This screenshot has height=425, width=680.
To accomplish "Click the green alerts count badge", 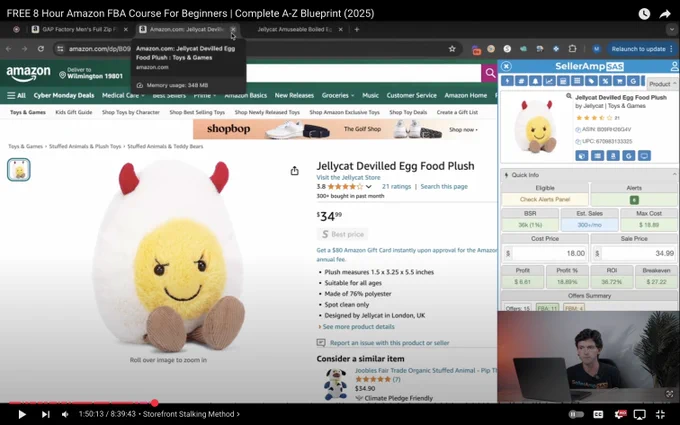I will click(634, 200).
